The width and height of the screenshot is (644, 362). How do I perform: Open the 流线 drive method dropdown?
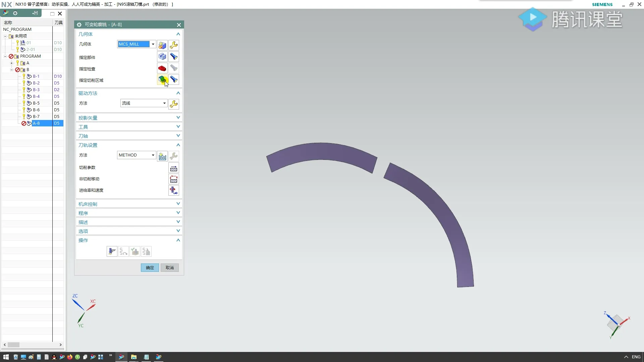(x=164, y=103)
